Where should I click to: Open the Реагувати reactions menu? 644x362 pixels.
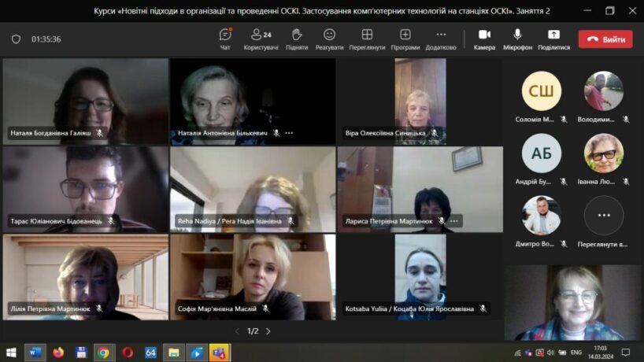[x=329, y=39]
